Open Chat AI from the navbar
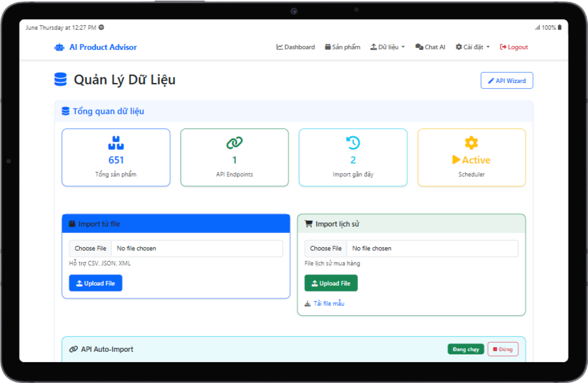 [x=430, y=47]
